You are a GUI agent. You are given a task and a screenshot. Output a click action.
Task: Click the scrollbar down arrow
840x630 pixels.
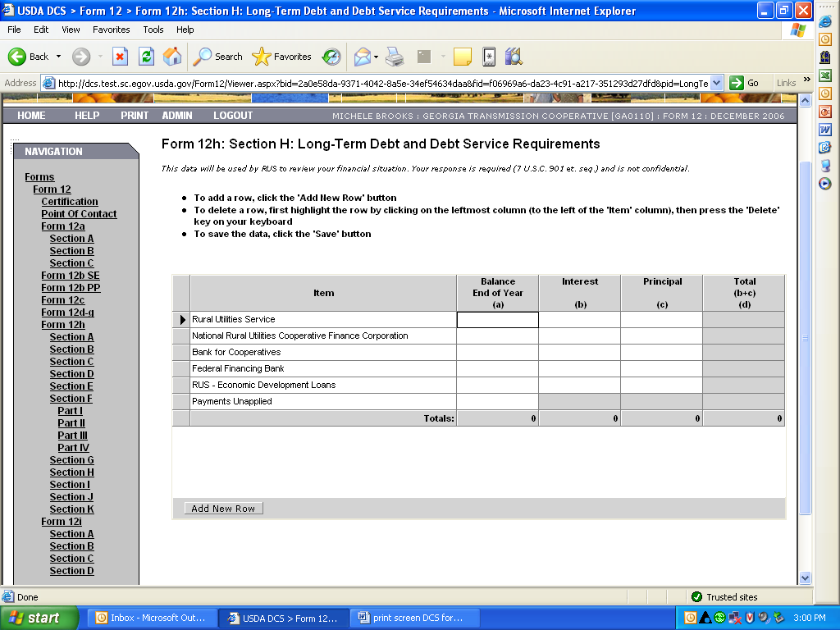click(x=806, y=577)
